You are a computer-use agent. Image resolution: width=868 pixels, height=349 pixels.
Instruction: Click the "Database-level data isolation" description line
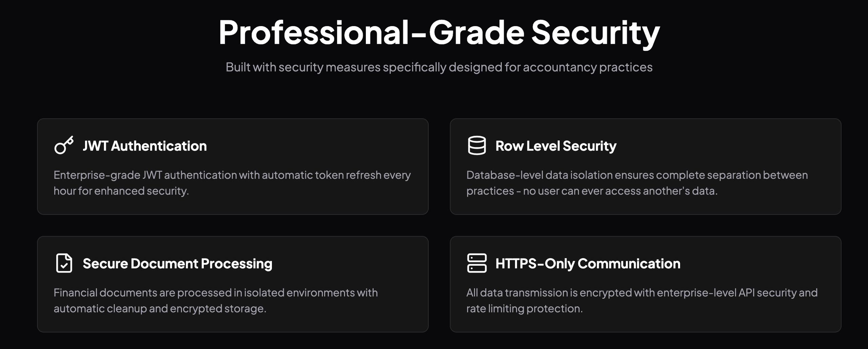pyautogui.click(x=637, y=175)
